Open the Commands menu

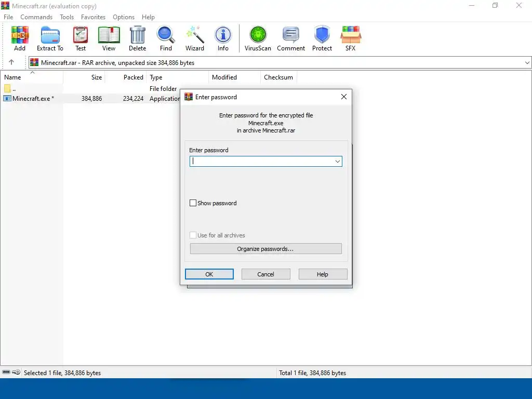[36, 17]
